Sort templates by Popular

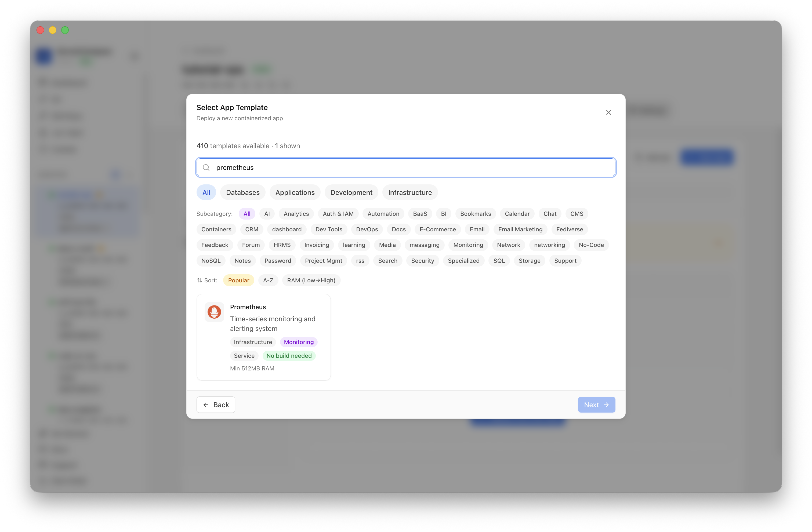tap(238, 280)
